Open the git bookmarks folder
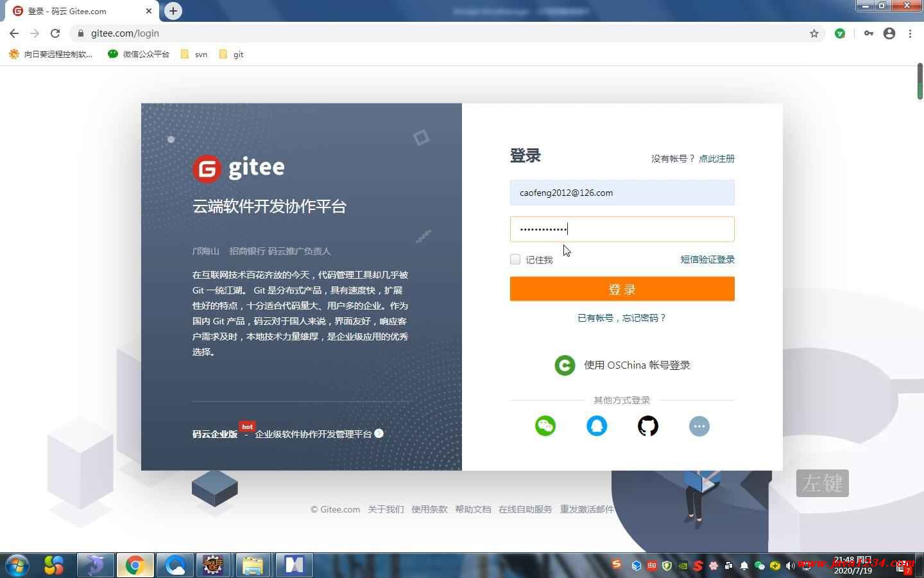 click(232, 55)
